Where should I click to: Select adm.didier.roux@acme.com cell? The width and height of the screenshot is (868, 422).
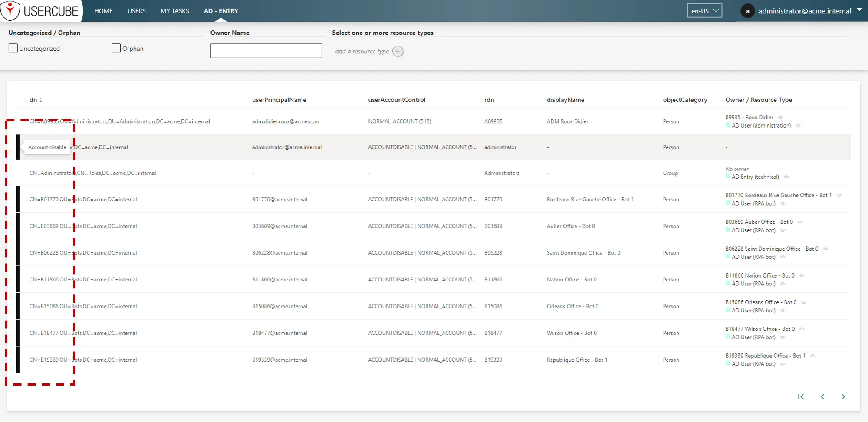point(286,121)
